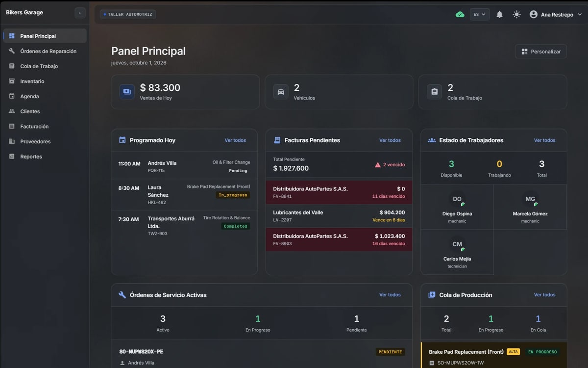Open invoice FV-8903
Screen dimensions: 588x368
pyautogui.click(x=339, y=239)
